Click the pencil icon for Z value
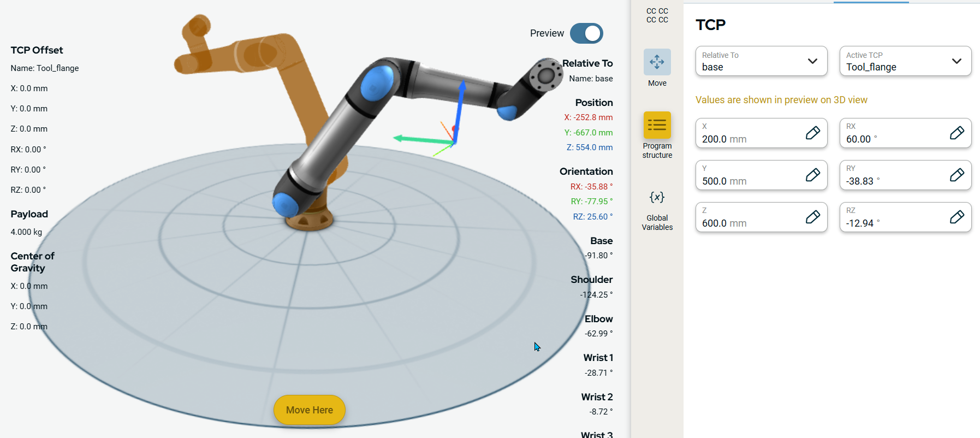Viewport: 980px width, 438px height. 812,217
